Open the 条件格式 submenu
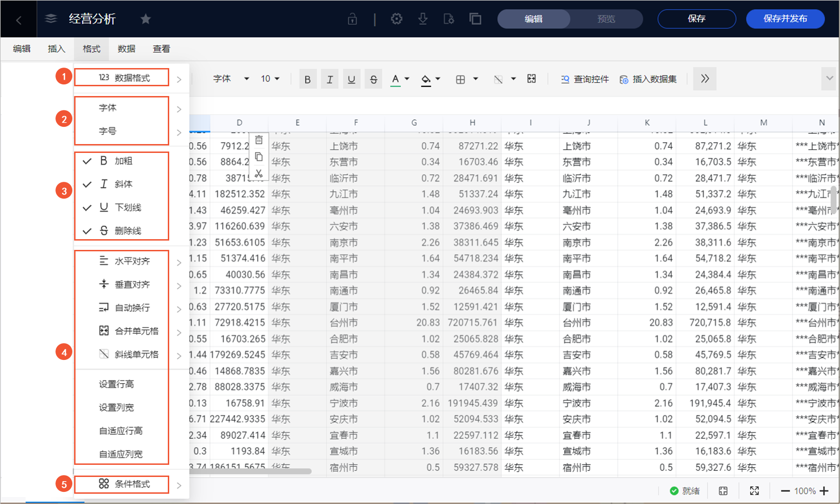This screenshot has width=840, height=504. coord(132,484)
